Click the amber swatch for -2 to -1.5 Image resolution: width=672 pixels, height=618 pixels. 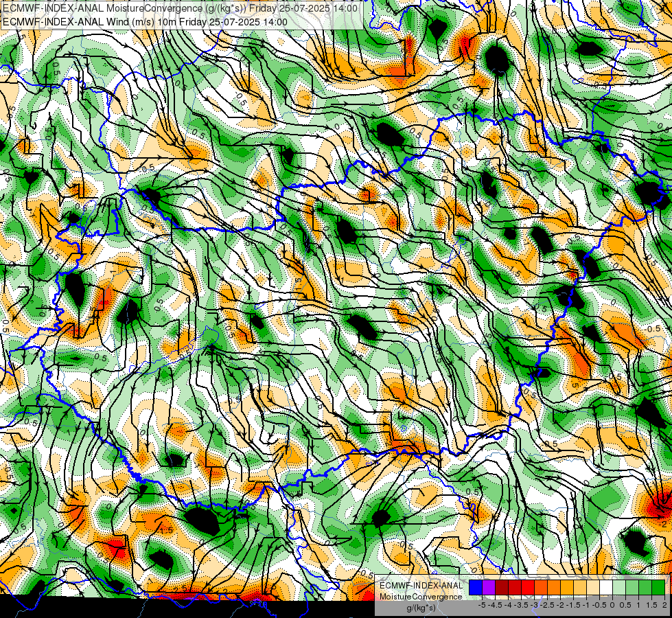pyautogui.click(x=567, y=588)
